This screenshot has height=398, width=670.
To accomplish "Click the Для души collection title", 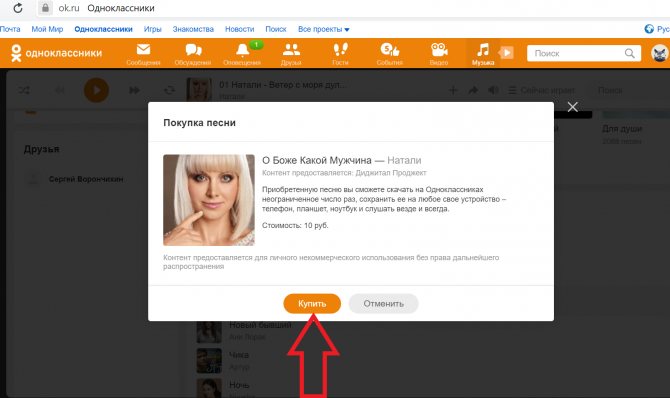I will coord(622,128).
